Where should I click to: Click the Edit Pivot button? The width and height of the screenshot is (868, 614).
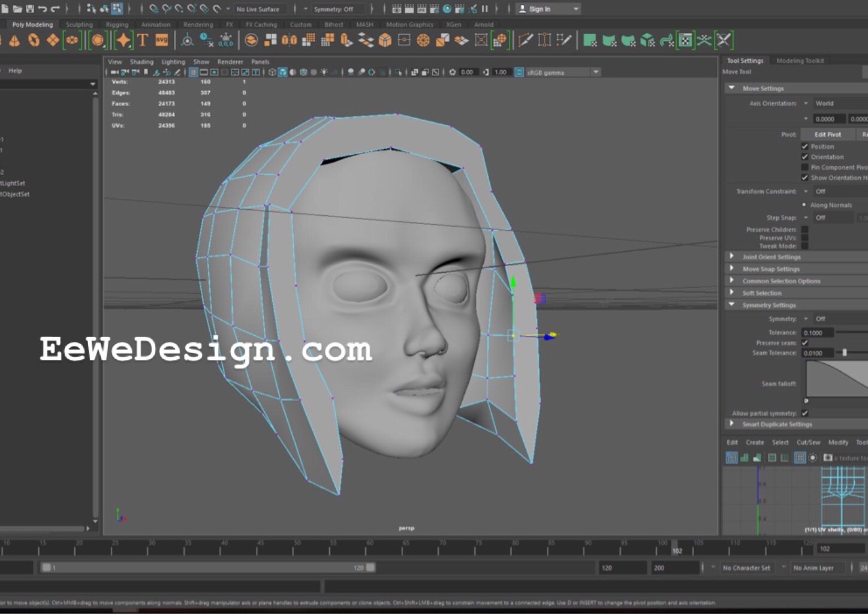(x=827, y=134)
